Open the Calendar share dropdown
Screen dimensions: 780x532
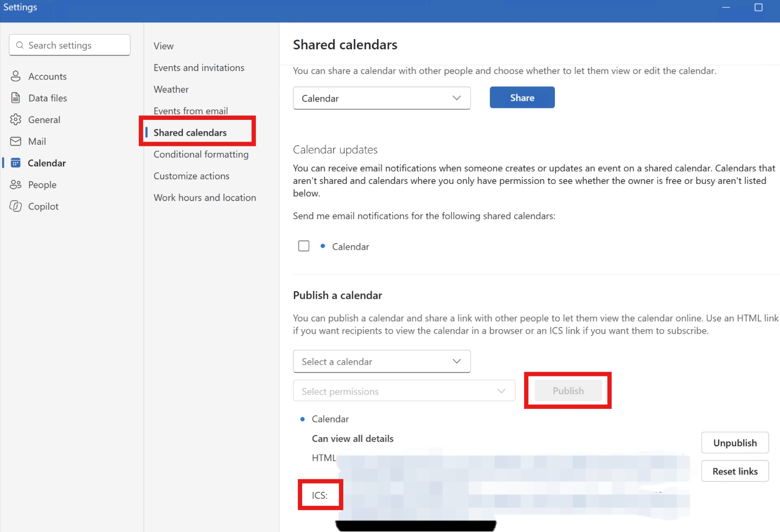[x=382, y=98]
